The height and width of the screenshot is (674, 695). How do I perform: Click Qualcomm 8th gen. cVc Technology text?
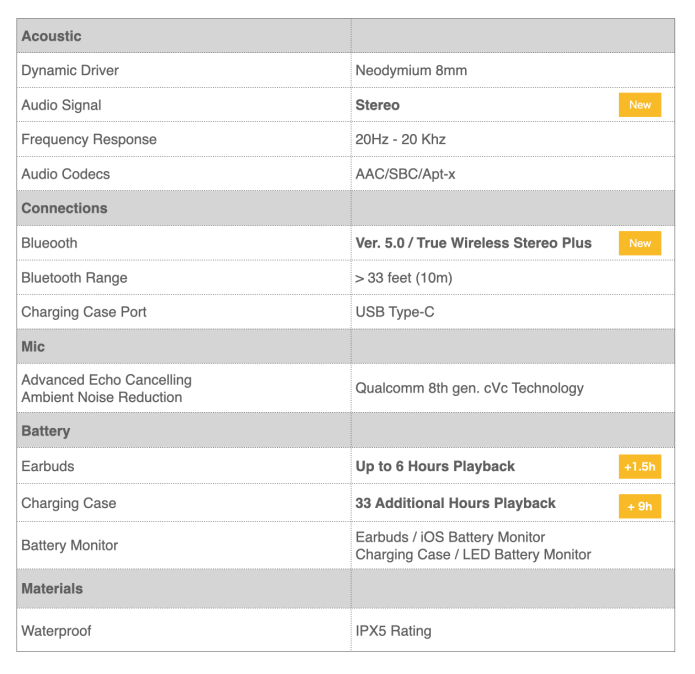pyautogui.click(x=469, y=388)
